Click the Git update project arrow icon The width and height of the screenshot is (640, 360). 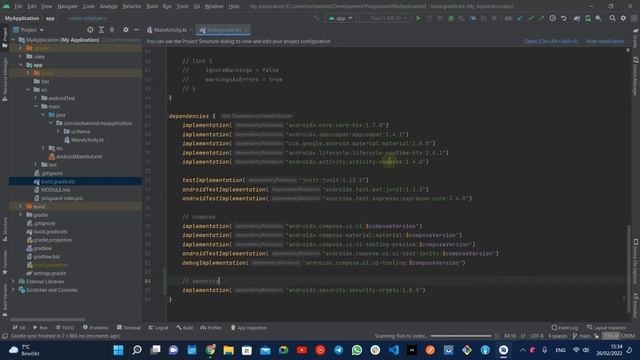click(520, 18)
